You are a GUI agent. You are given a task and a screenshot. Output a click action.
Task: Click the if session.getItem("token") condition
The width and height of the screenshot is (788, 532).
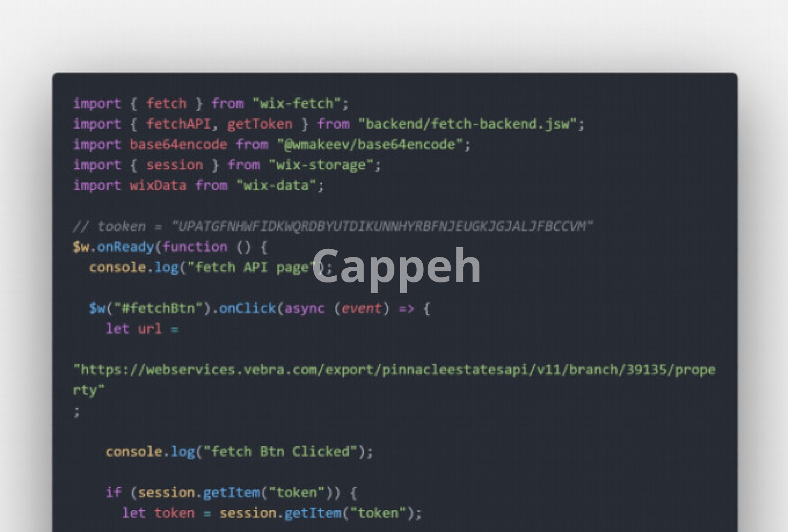click(231, 492)
